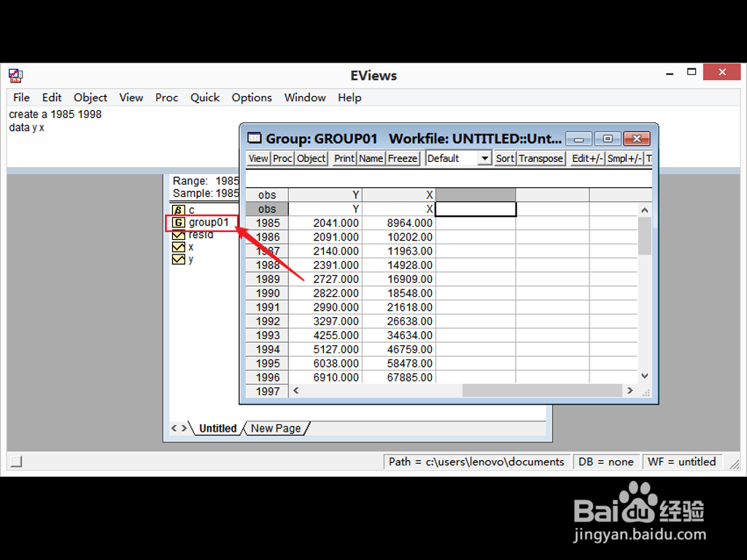
Task: Click the Path status bar entry
Action: [x=476, y=462]
